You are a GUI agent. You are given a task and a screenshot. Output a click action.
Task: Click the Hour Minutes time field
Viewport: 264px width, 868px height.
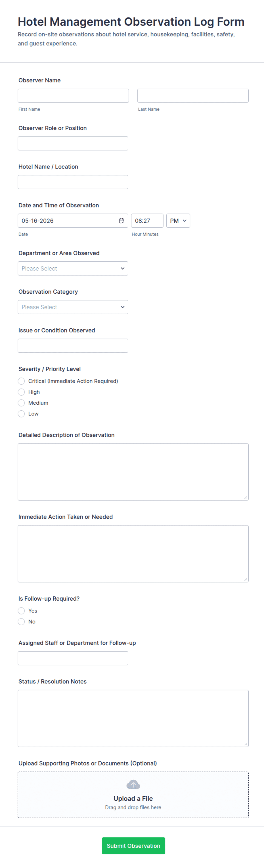(147, 221)
